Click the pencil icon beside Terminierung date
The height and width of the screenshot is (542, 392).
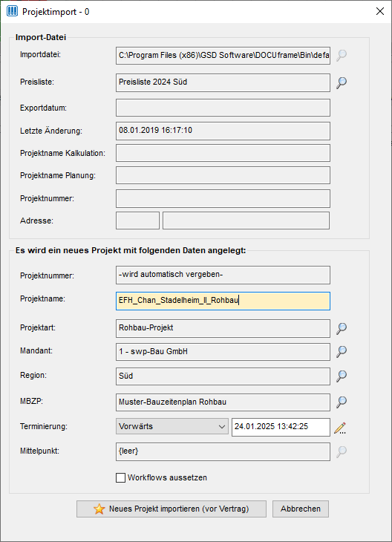tap(340, 428)
